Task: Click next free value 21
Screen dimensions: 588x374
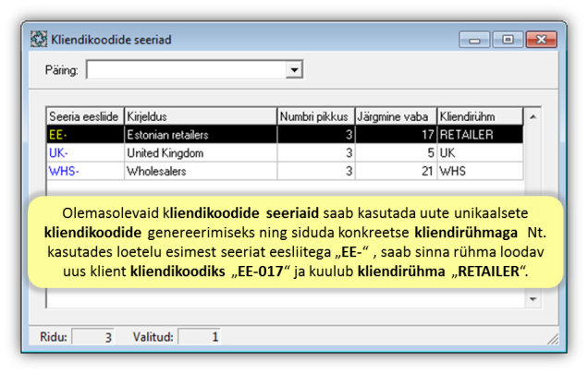Action: click(396, 171)
